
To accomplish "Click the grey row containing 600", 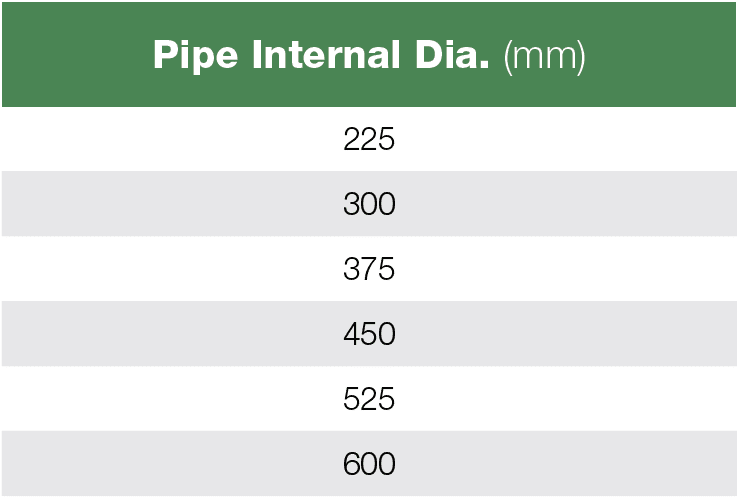I will pos(369,463).
